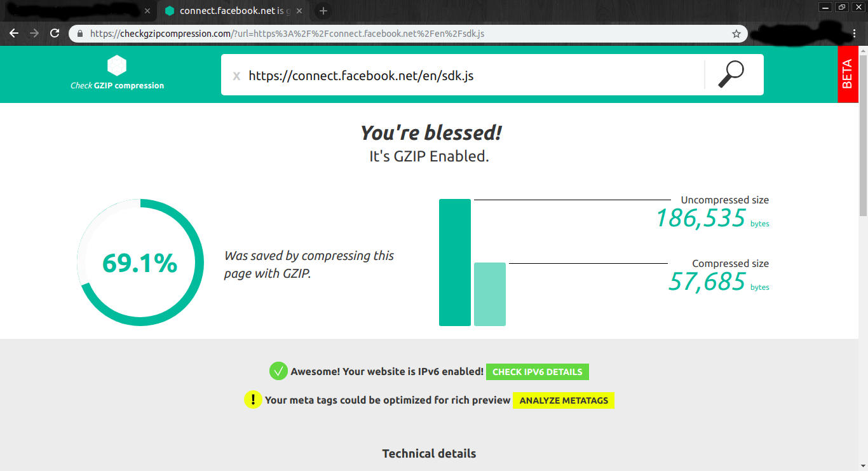Click the CHECK IPV6 DETAILS button
Screen dimensions: 868x471
(x=538, y=372)
